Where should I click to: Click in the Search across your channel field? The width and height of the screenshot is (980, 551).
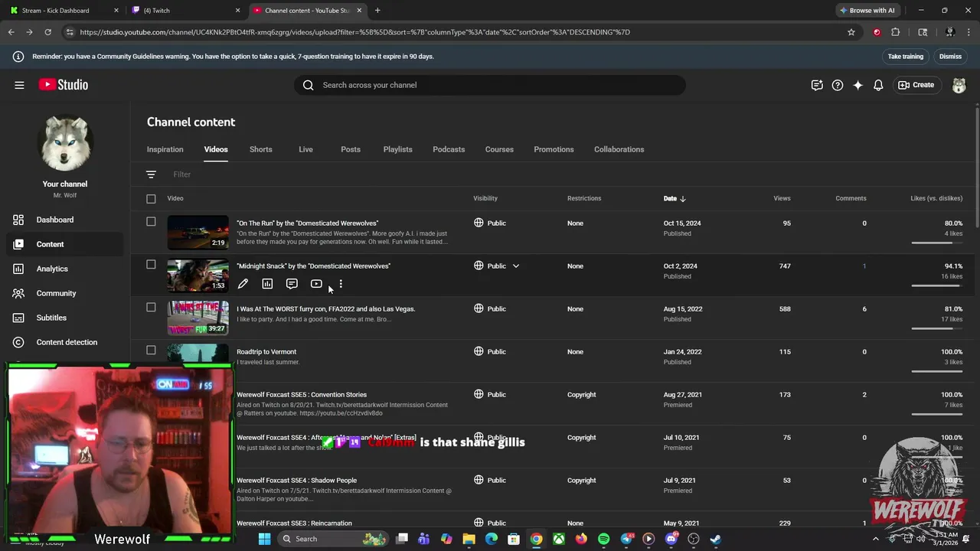pos(490,85)
